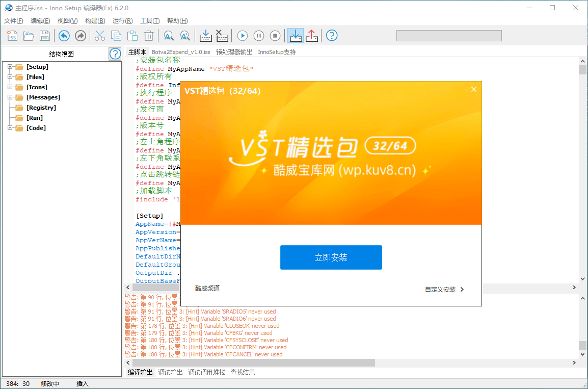The width and height of the screenshot is (588, 389).
Task: Compile the script with the compile icon
Action: 205,36
